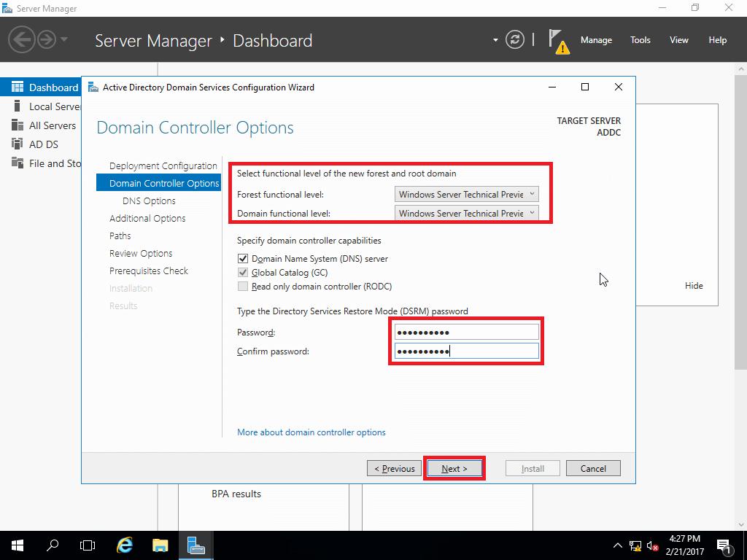
Task: Click Hide on the dashboard tile
Action: tap(694, 286)
